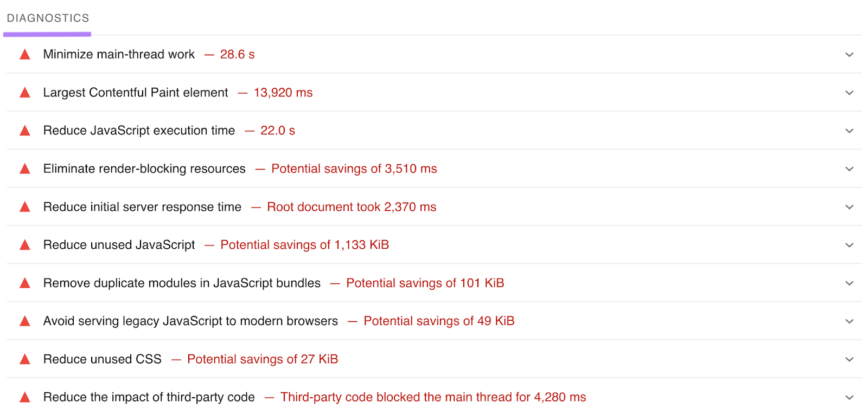
Task: Expand the Largest Contentful Paint element chevron
Action: 849,93
